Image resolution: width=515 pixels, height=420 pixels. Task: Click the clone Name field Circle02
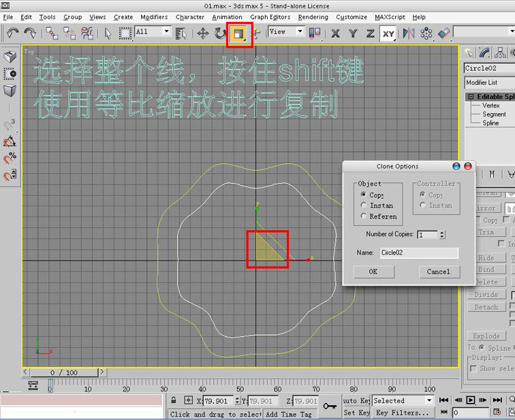point(419,253)
